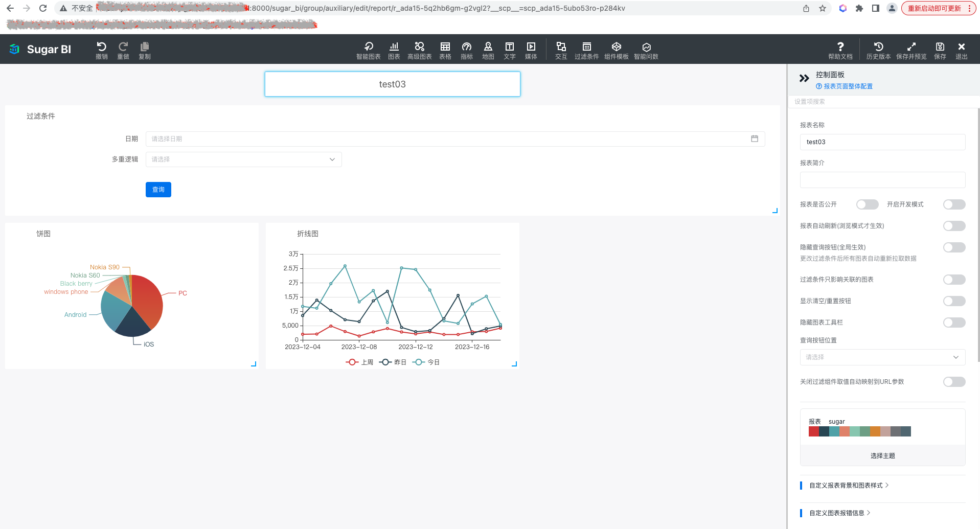Open the Component Template (组件模板) tool

(617, 50)
